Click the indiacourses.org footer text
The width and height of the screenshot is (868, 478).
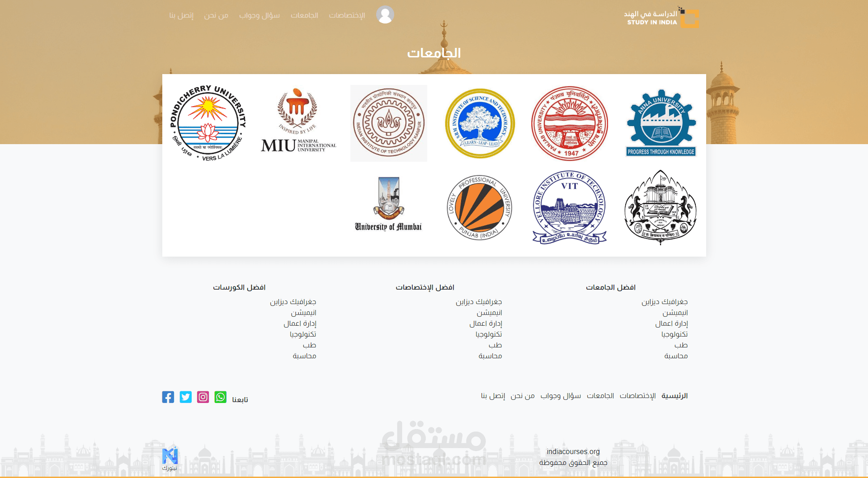(x=573, y=451)
